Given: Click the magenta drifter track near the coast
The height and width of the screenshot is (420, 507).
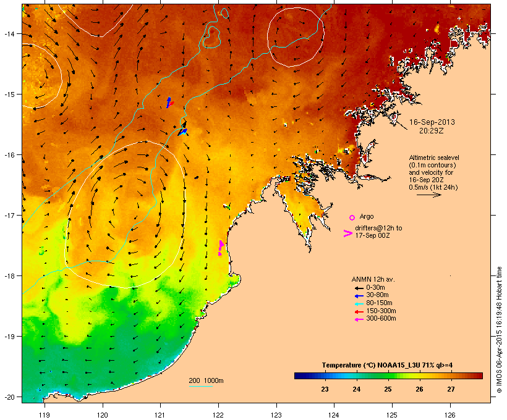Looking at the screenshot, I should coord(221,248).
